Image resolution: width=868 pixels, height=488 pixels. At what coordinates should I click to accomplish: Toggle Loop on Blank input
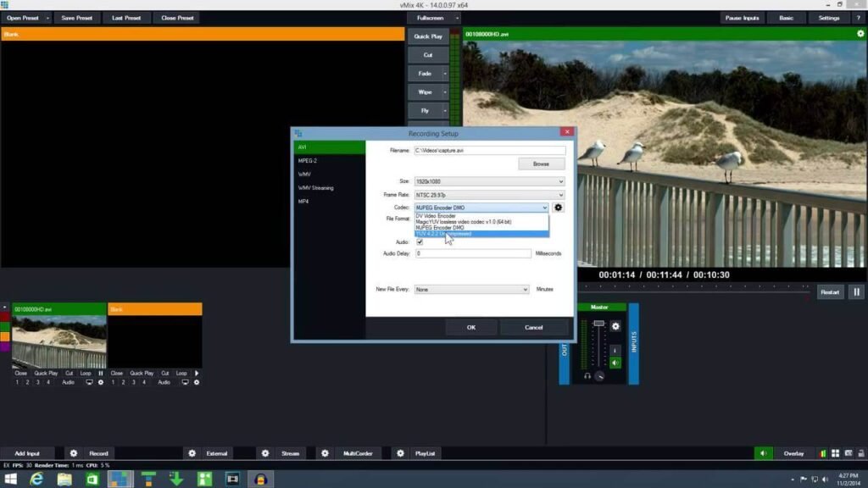coord(181,374)
